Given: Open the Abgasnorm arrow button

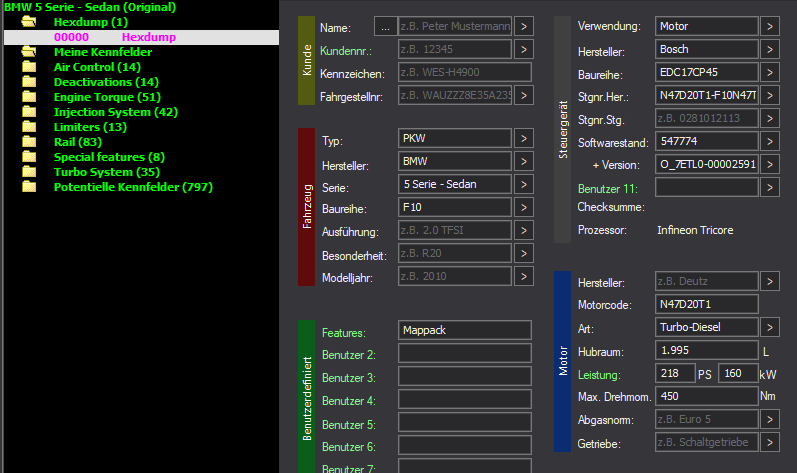Looking at the screenshot, I should (770, 419).
